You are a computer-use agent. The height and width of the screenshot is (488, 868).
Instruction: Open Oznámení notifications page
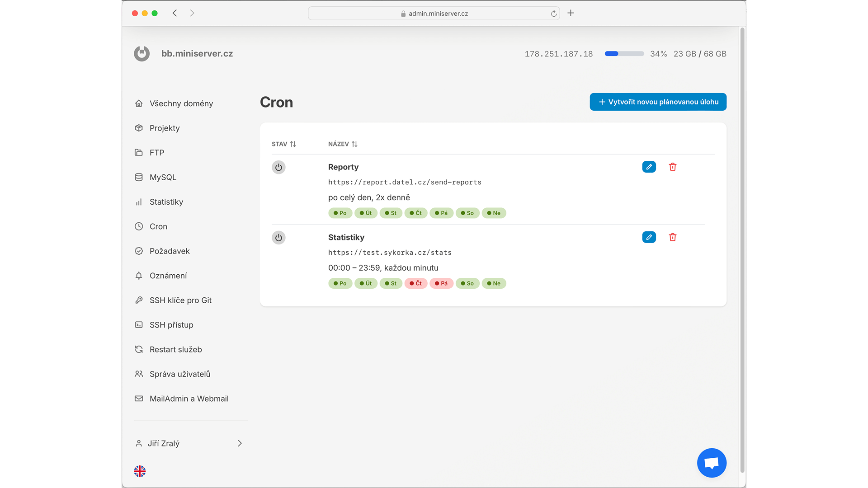click(168, 276)
